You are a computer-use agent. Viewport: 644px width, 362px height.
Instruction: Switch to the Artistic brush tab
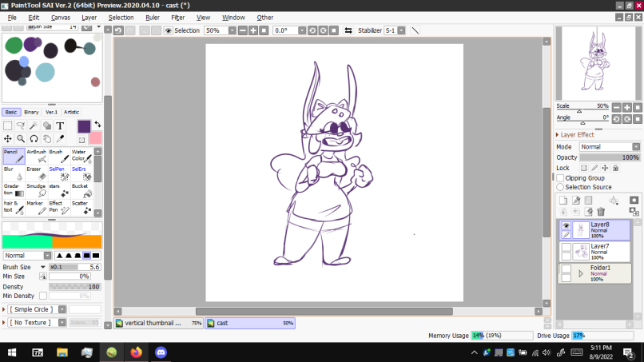[72, 113]
